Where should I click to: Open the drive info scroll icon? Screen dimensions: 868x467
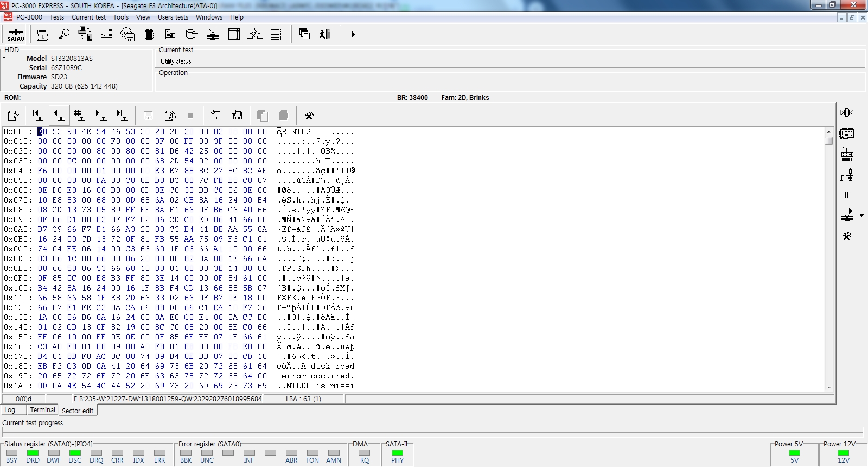[43, 34]
